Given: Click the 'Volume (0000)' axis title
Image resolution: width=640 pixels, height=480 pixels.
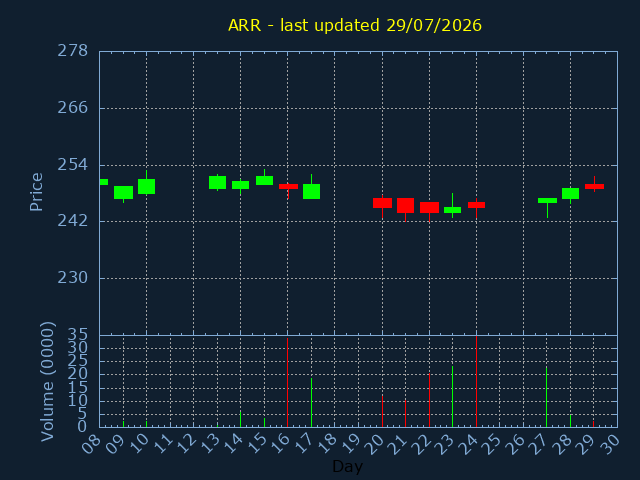Looking at the screenshot, I should click(x=47, y=381).
